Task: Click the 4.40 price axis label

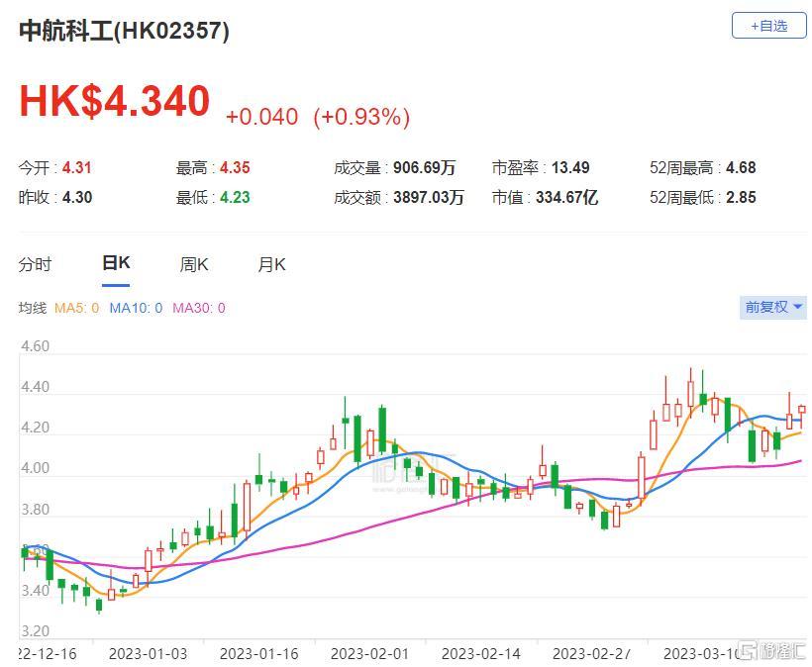Action: point(36,387)
